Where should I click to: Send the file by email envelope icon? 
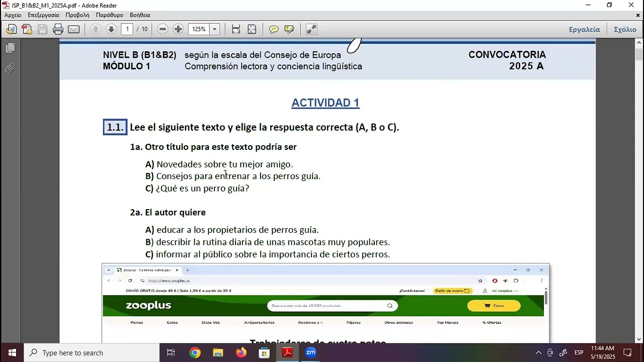(x=73, y=29)
